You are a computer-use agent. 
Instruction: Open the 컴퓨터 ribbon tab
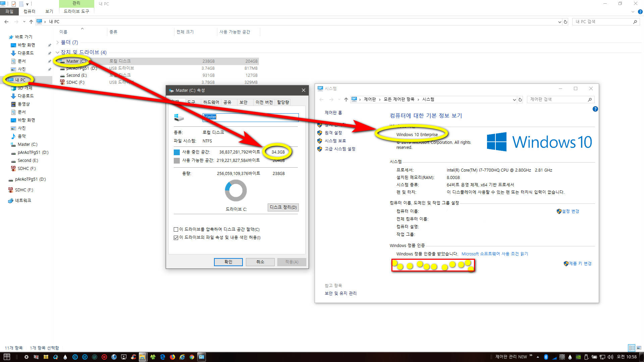(x=29, y=11)
